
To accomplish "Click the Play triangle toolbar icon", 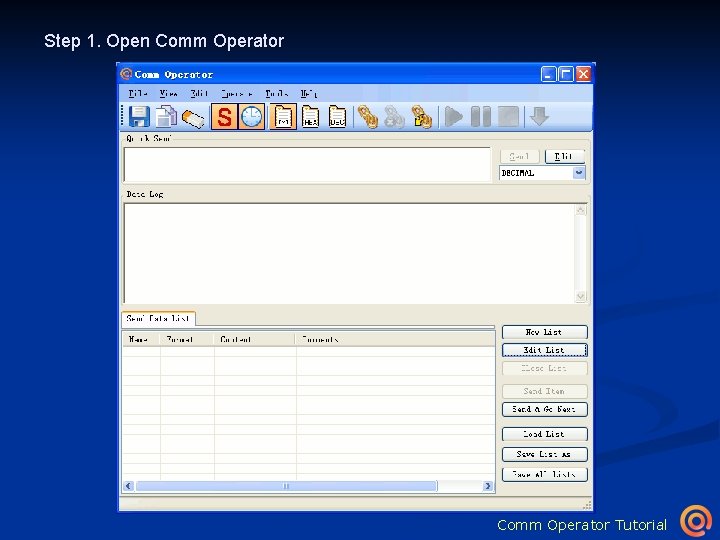I will tap(454, 116).
